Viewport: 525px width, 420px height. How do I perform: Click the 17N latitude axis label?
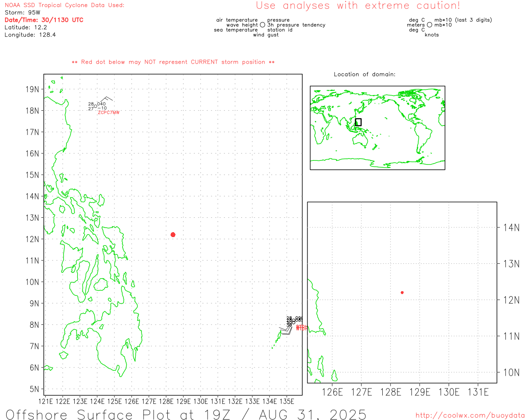point(32,132)
